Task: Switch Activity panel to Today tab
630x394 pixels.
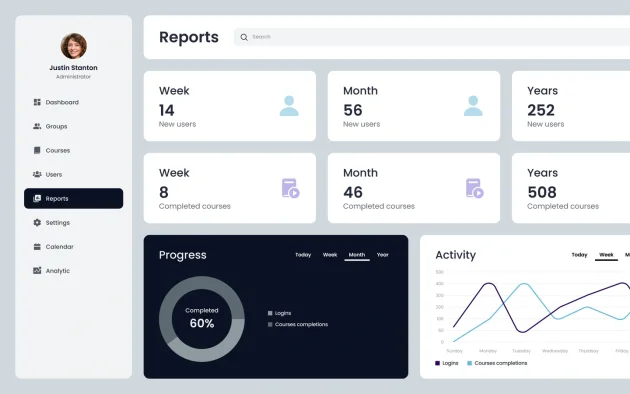Action: tap(579, 255)
